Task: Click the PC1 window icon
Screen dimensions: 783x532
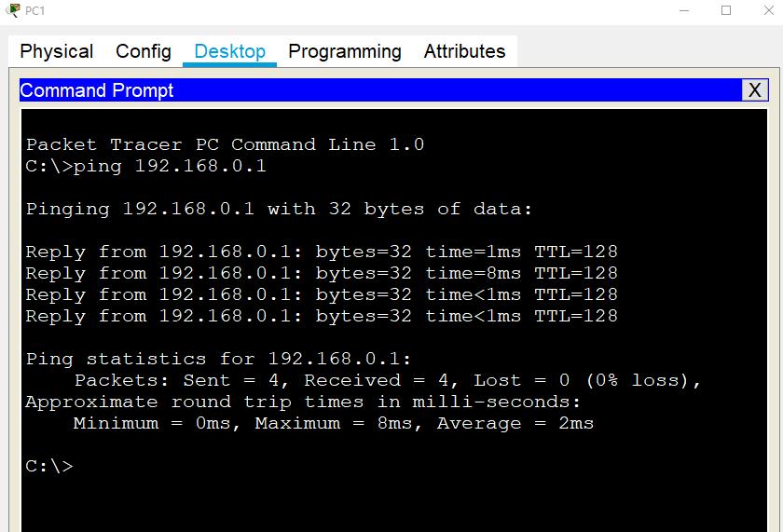Action: pos(12,10)
